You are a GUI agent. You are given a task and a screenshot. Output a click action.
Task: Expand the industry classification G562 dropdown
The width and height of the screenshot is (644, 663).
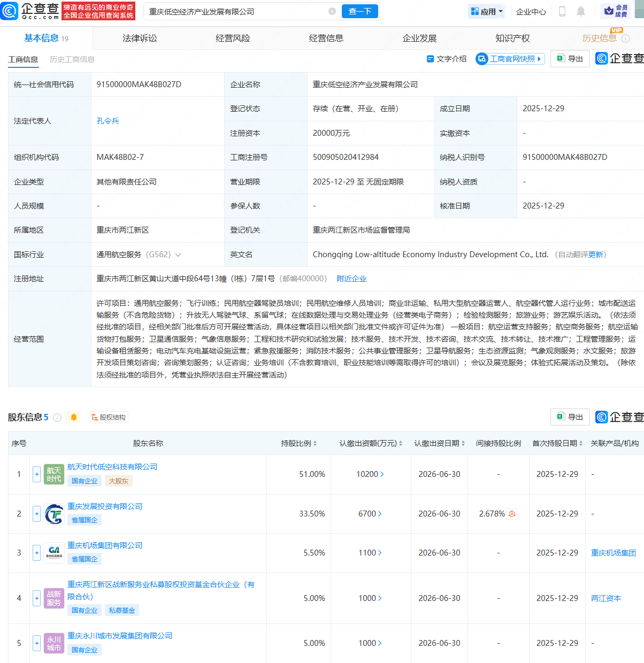[178, 255]
